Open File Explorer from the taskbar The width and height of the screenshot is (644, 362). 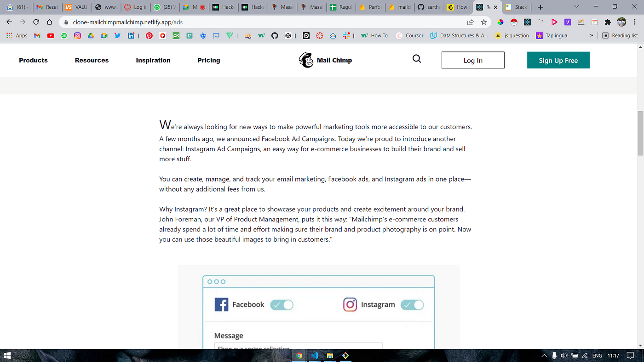click(330, 356)
